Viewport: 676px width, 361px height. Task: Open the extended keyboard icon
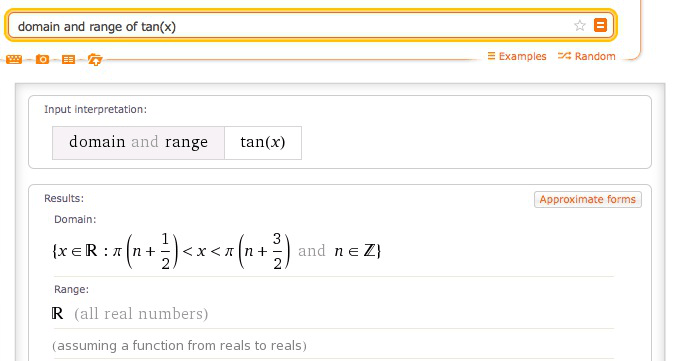point(14,59)
